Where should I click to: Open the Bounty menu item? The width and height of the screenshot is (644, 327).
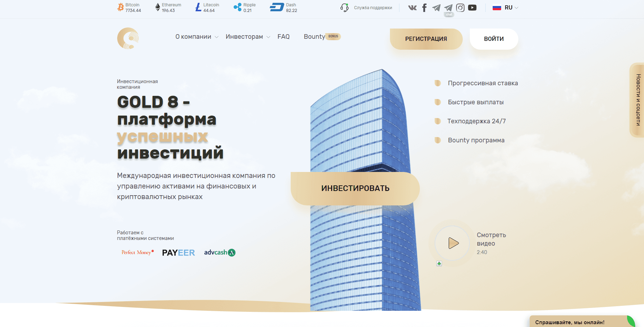[314, 37]
